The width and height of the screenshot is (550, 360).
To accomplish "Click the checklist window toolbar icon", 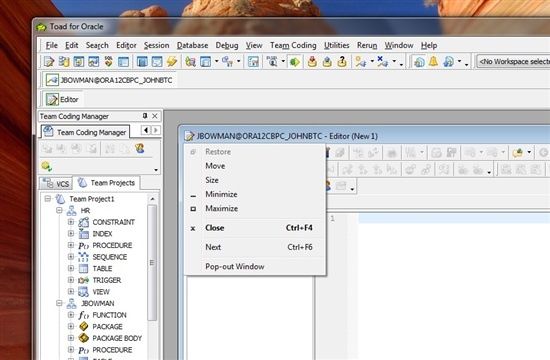I will coord(253,62).
